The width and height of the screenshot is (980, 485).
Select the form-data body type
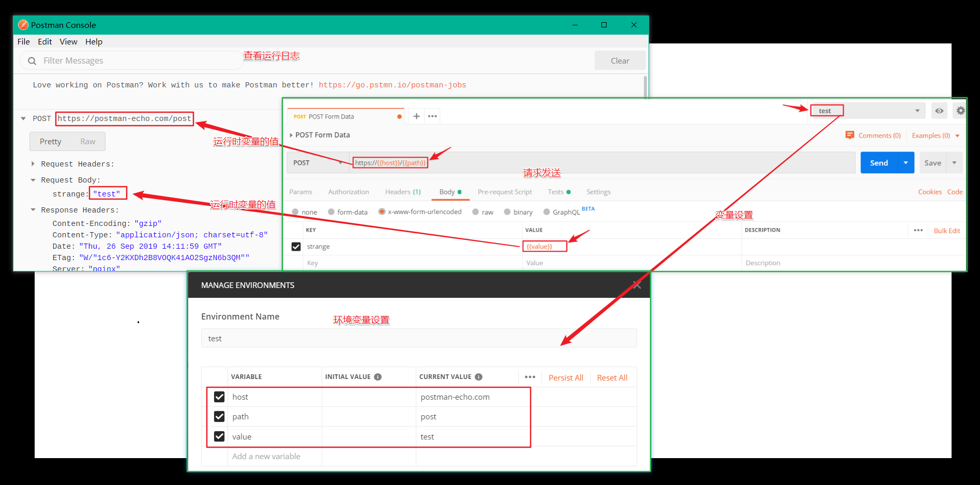pyautogui.click(x=331, y=212)
